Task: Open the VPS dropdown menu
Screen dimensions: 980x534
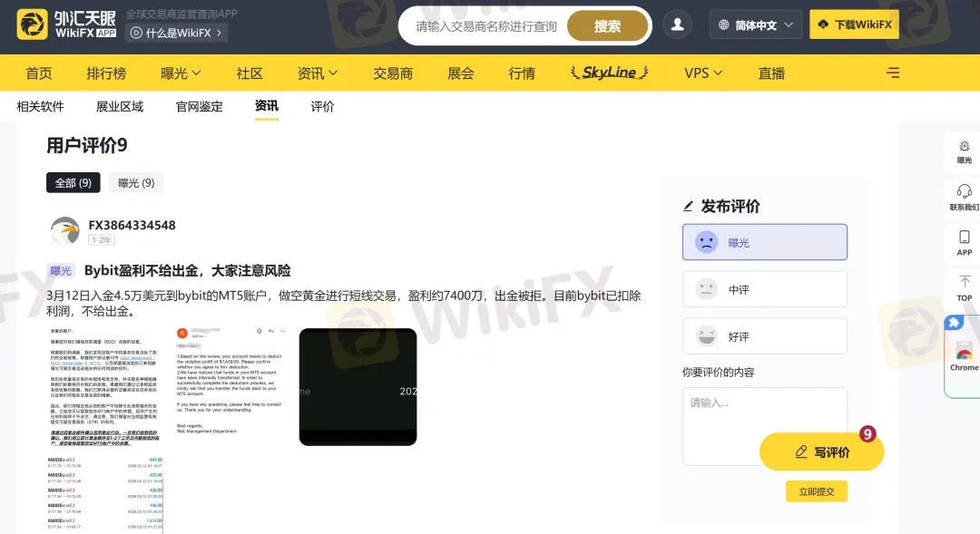Action: (x=702, y=73)
